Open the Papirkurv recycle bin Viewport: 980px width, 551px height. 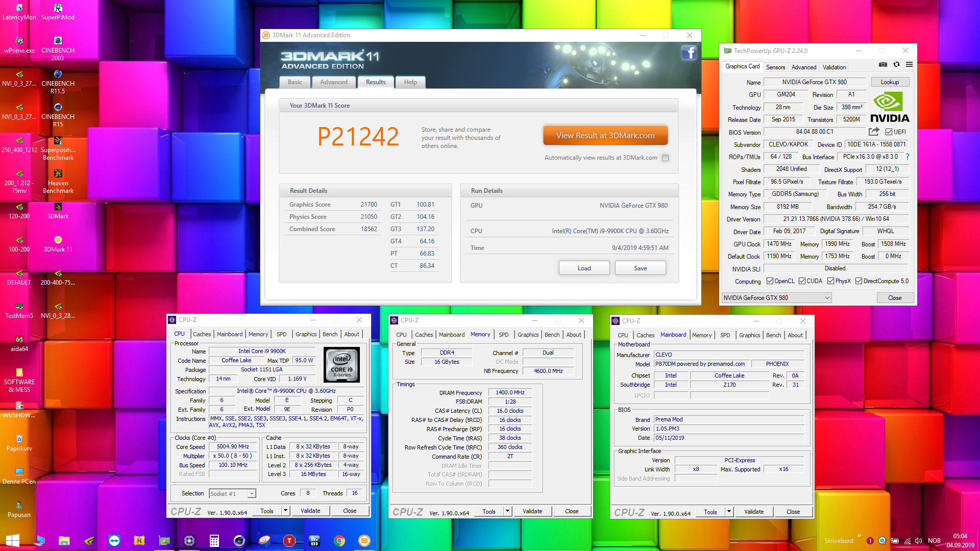[x=19, y=443]
